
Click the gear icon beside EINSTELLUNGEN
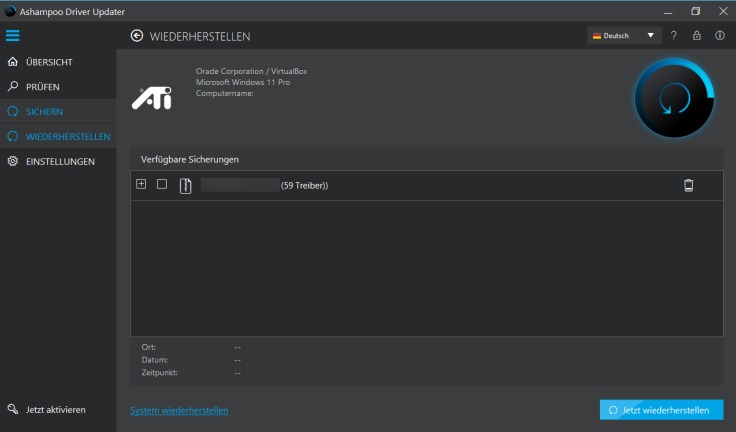coord(13,161)
